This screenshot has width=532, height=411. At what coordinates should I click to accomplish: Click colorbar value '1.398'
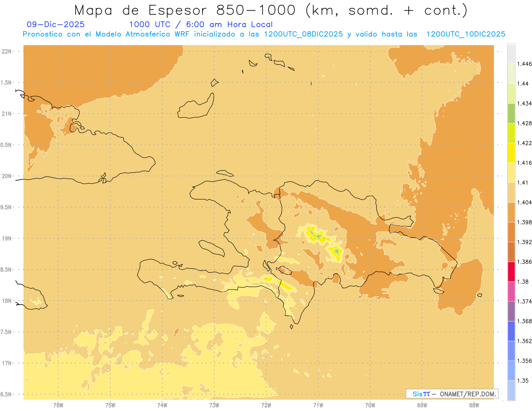point(524,222)
